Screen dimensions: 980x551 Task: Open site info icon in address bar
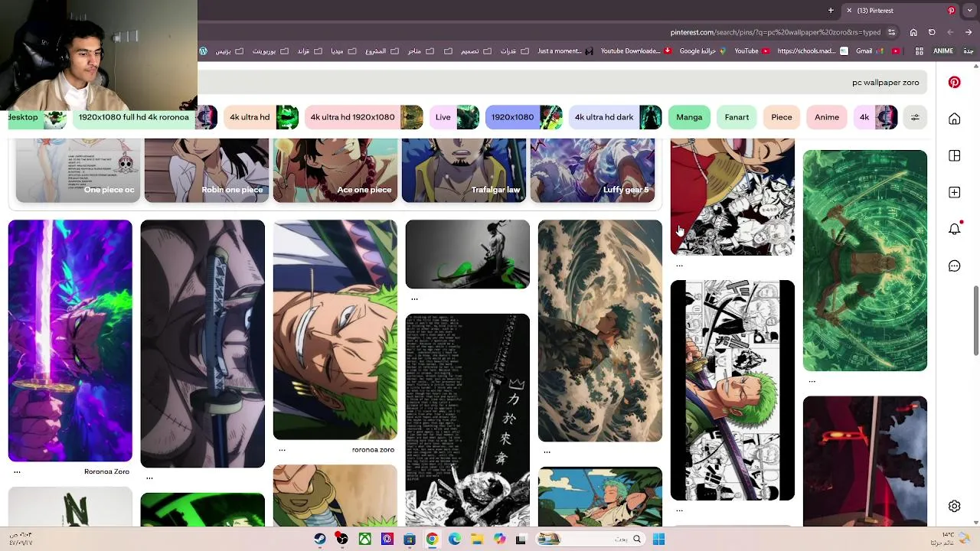coord(892,32)
